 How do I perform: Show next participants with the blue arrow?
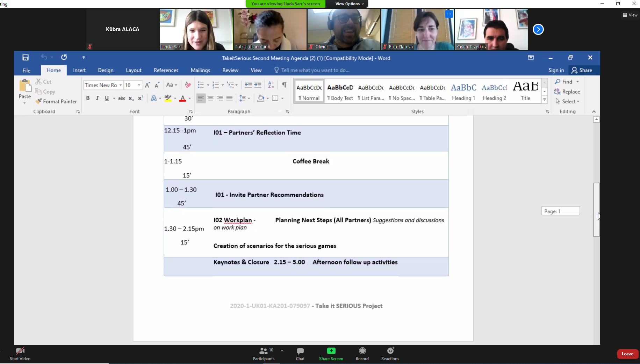coord(538,29)
